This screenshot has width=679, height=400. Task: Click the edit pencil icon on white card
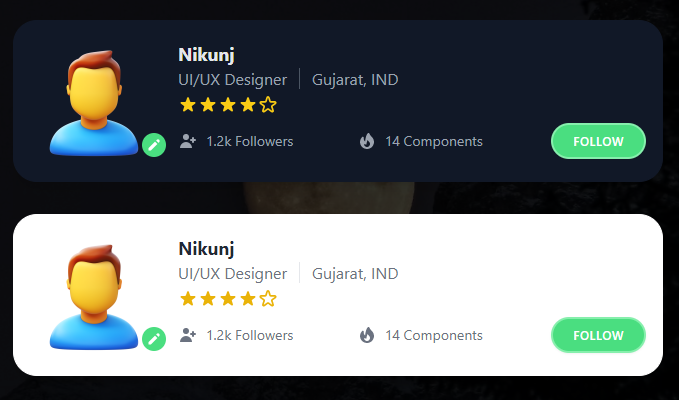(x=154, y=339)
